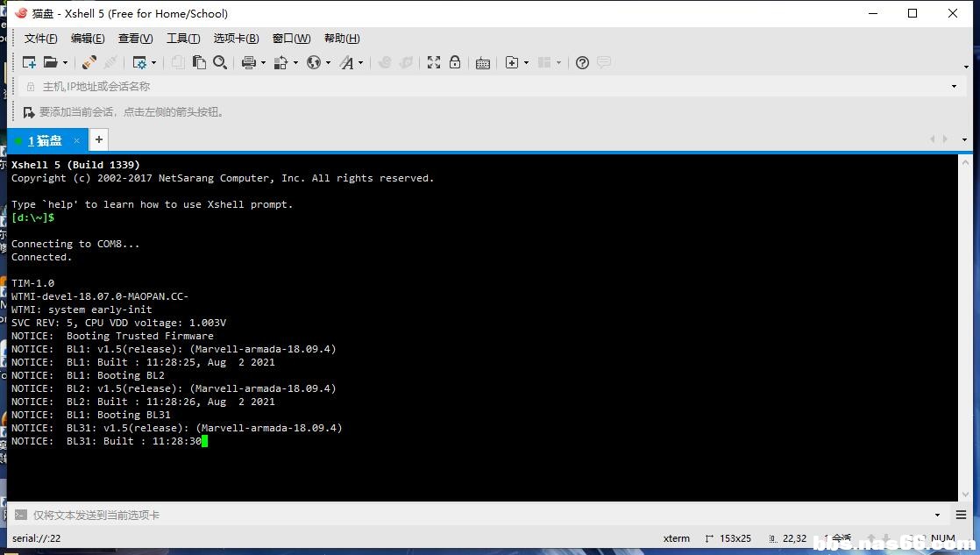Open the globe encoding icon
Viewport: 980px width, 555px height.
pyautogui.click(x=314, y=62)
